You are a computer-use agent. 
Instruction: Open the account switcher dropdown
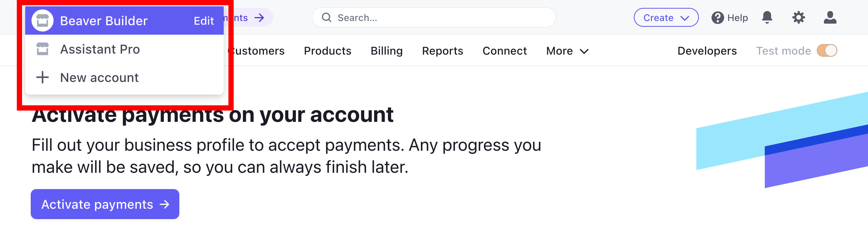[104, 20]
